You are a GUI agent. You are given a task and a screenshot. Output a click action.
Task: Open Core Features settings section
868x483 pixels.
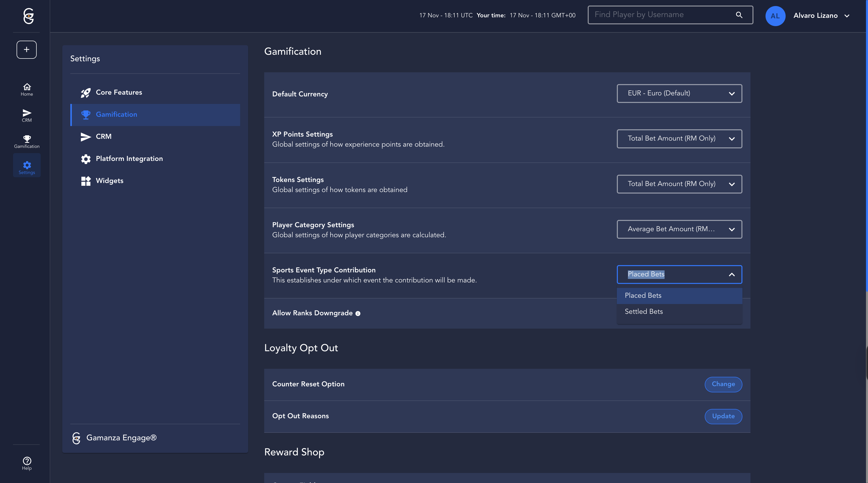[x=119, y=92]
